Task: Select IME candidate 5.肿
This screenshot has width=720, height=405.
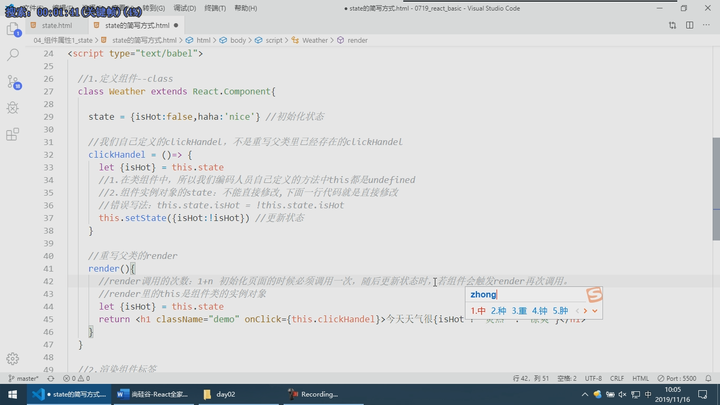Action: click(x=560, y=311)
